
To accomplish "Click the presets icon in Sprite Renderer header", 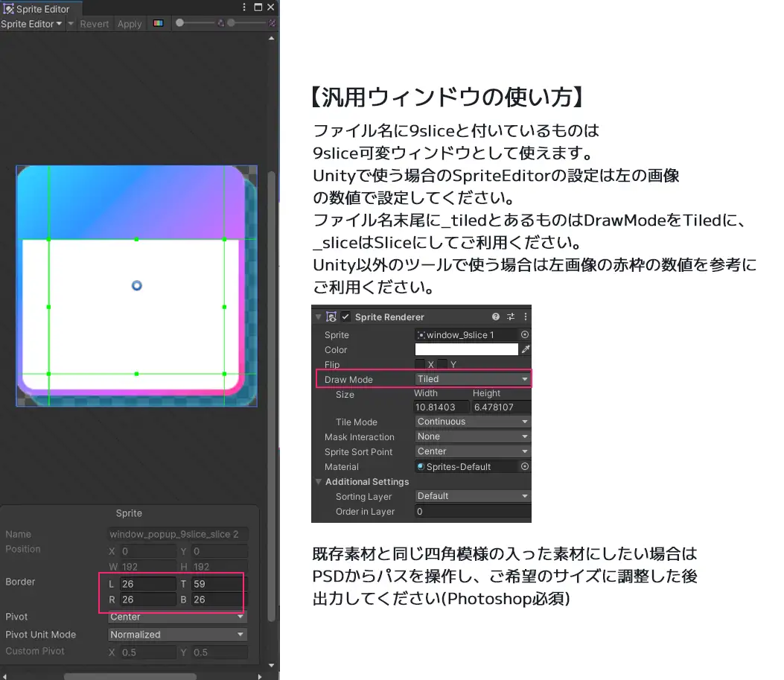I will click(511, 317).
